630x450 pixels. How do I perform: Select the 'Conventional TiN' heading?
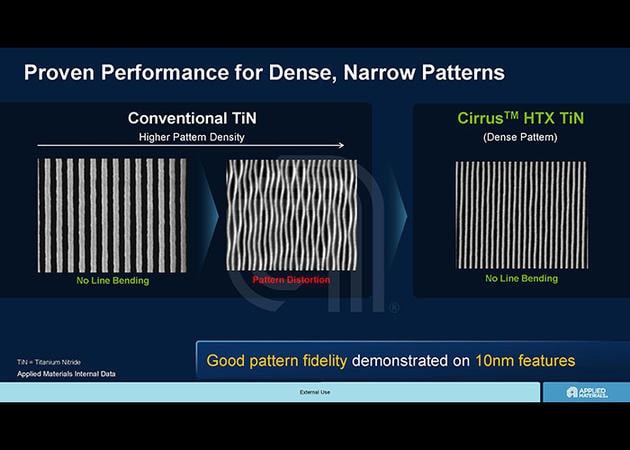click(x=192, y=118)
